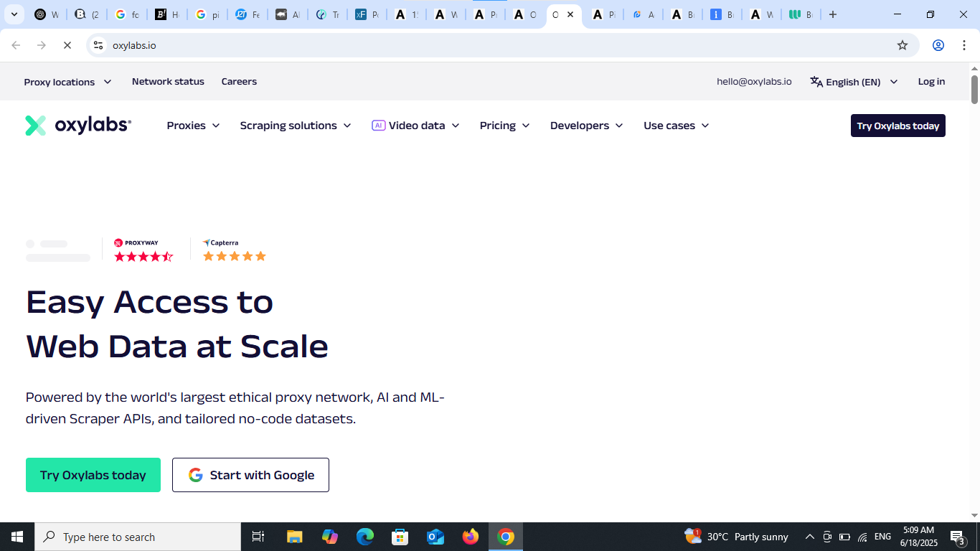Expand the Proxies menu
980x551 pixels.
(194, 126)
